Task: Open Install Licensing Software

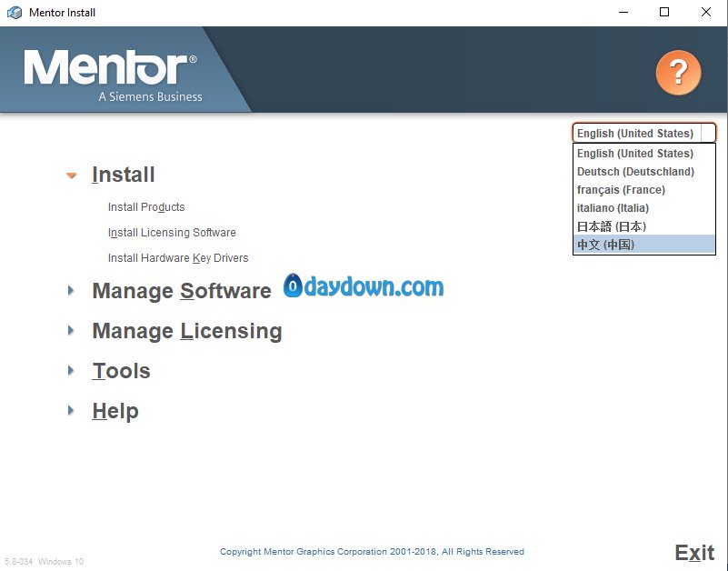Action: 172,232
